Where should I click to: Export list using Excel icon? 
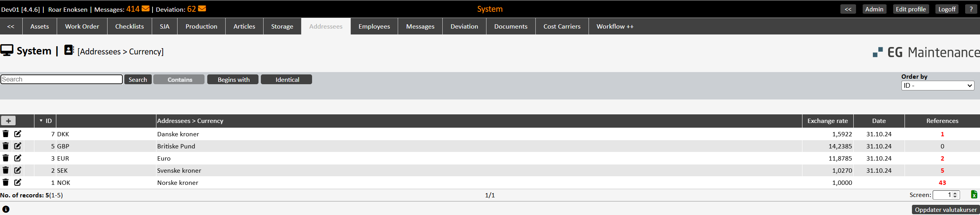[x=974, y=195]
